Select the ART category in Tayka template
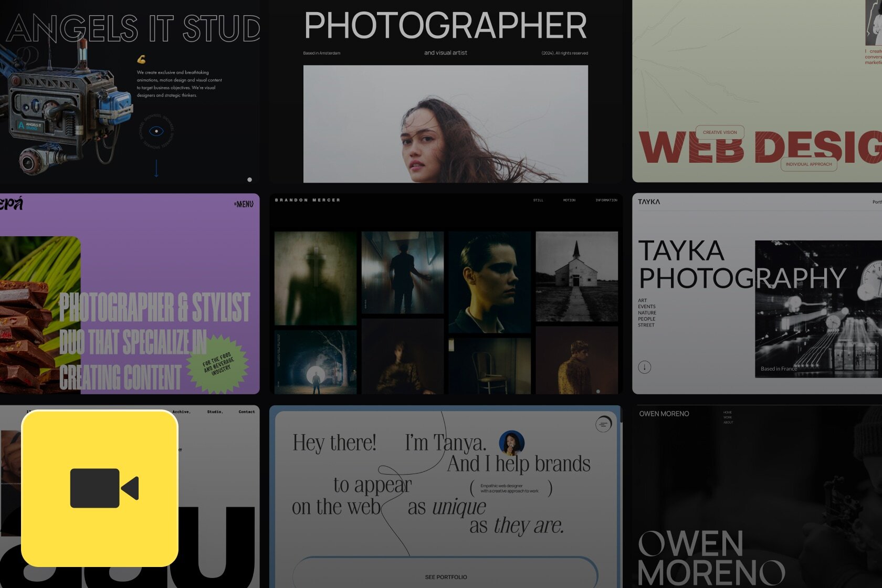This screenshot has width=882, height=588. tap(642, 300)
